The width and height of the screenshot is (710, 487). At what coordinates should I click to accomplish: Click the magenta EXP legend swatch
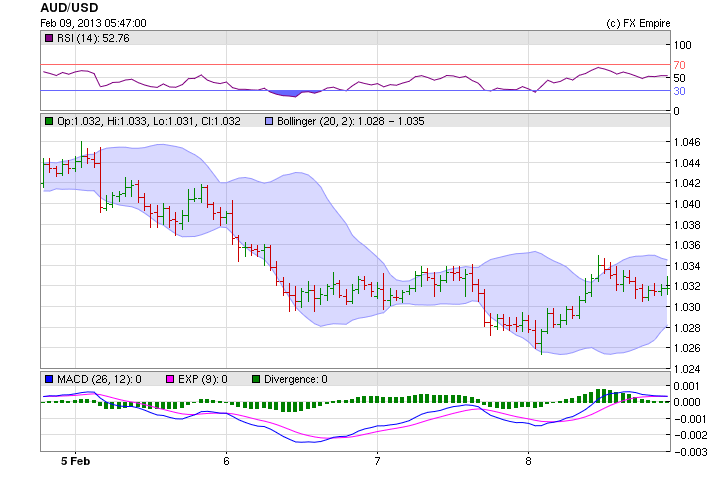click(170, 379)
